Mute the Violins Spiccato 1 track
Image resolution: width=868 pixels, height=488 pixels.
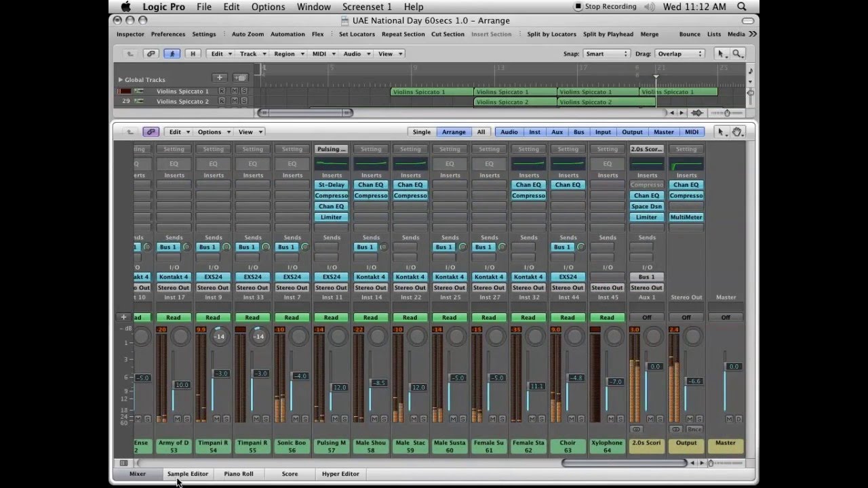point(235,91)
